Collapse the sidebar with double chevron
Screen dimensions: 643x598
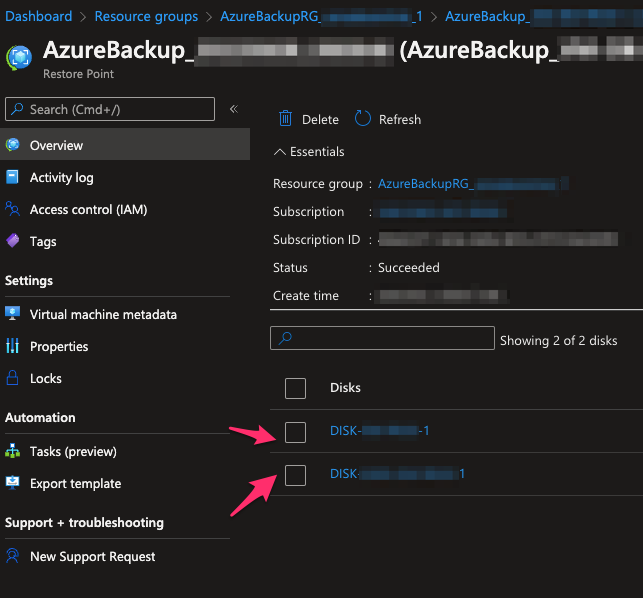click(x=234, y=109)
